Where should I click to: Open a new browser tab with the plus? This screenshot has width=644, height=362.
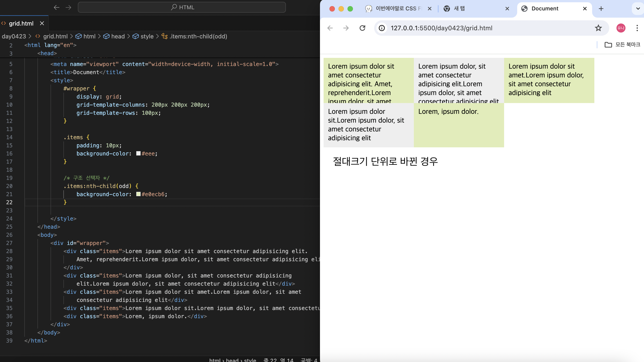pos(601,9)
